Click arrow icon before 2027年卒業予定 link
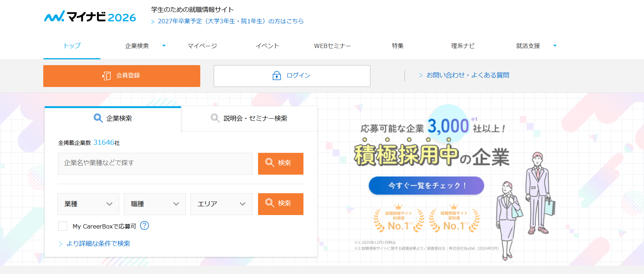The image size is (644, 274). [x=153, y=22]
